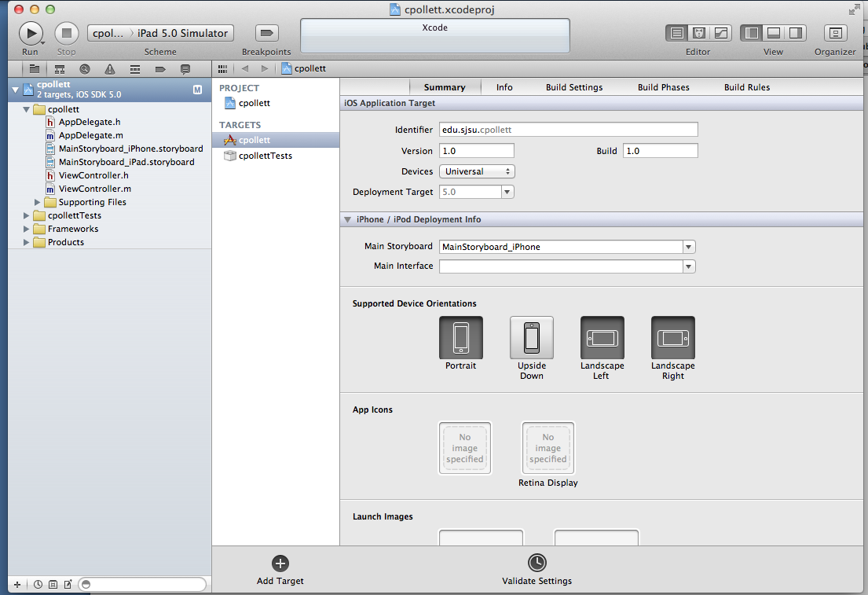868x595 pixels.
Task: Select the Standard editor icon
Action: click(676, 33)
